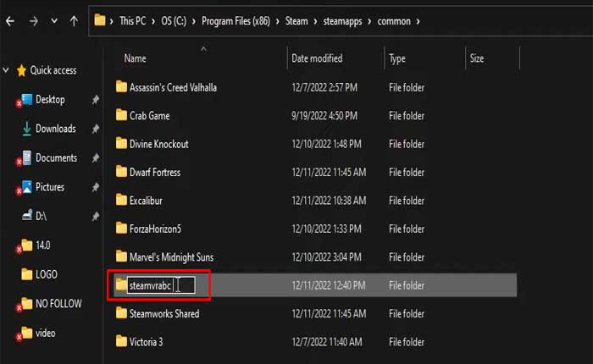Open the D:\ drive in sidebar

pyautogui.click(x=41, y=216)
